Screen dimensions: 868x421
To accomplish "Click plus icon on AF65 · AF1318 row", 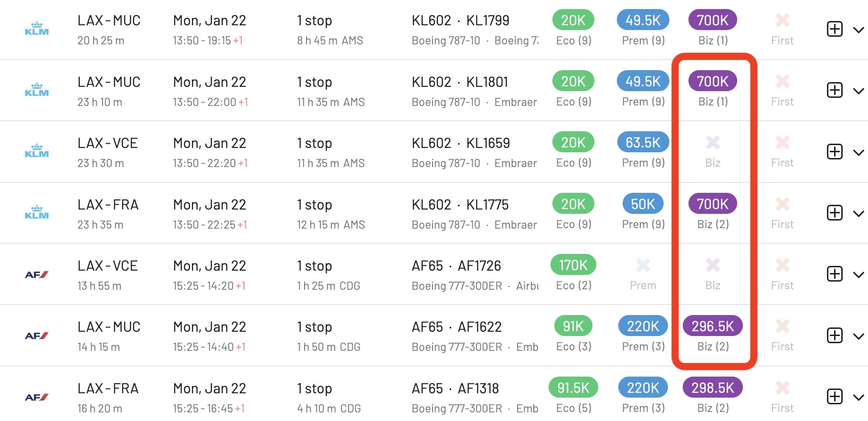I will pyautogui.click(x=834, y=397).
